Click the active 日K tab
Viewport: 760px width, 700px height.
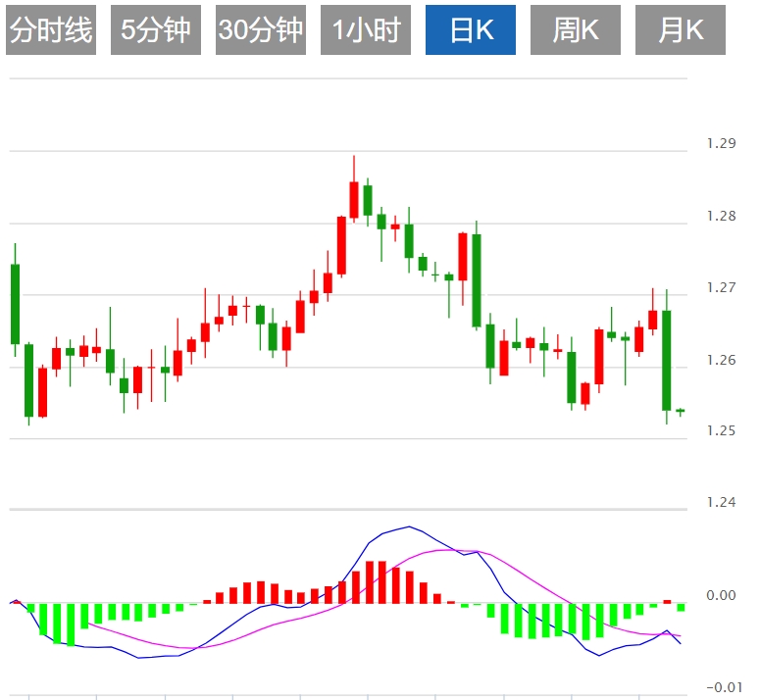(471, 31)
